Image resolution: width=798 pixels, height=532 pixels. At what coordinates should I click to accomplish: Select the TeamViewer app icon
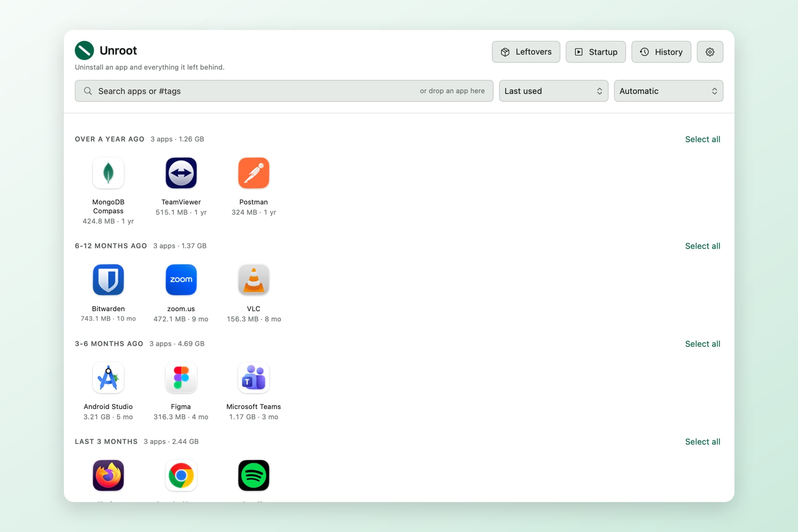(x=181, y=173)
